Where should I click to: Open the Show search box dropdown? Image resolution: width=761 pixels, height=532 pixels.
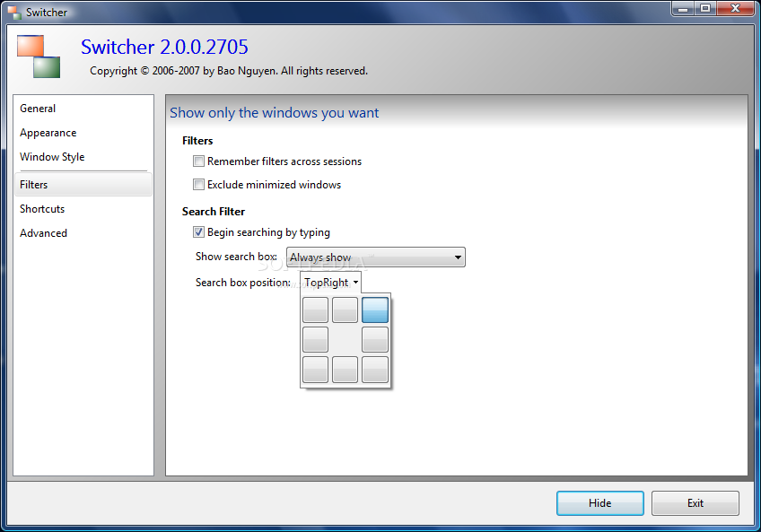click(376, 257)
